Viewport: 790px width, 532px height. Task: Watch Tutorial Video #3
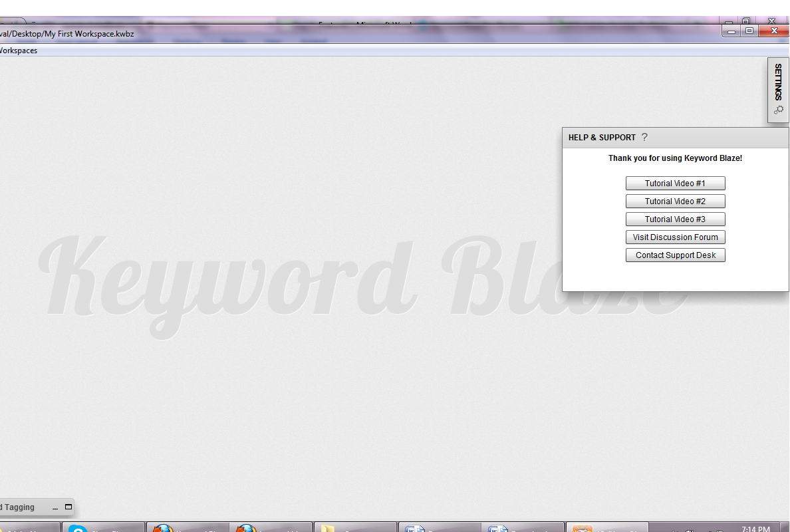(675, 219)
